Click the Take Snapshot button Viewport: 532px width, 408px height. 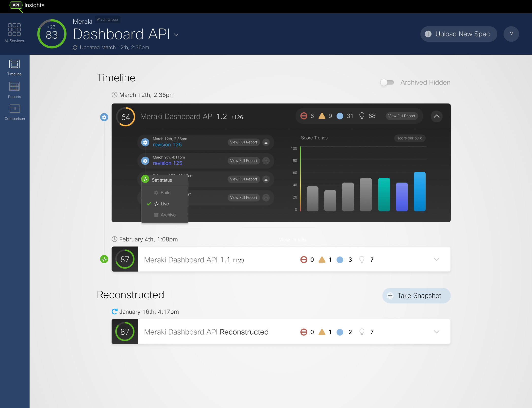pyautogui.click(x=416, y=296)
